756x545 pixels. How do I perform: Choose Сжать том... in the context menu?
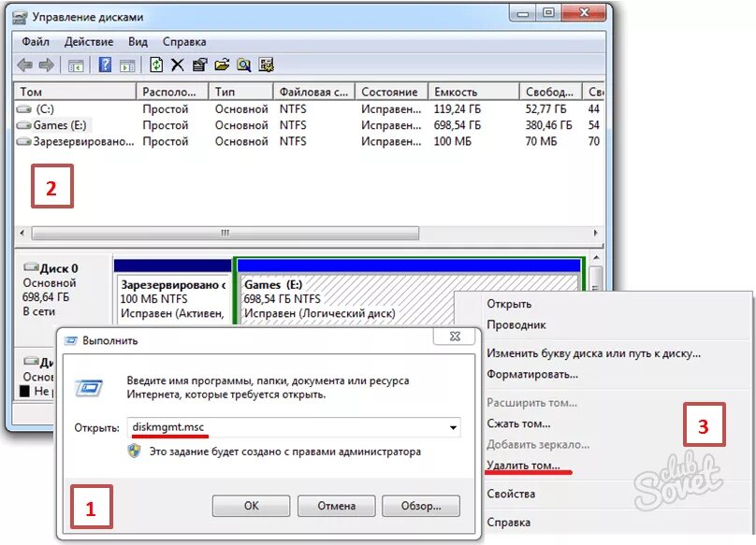point(518,423)
